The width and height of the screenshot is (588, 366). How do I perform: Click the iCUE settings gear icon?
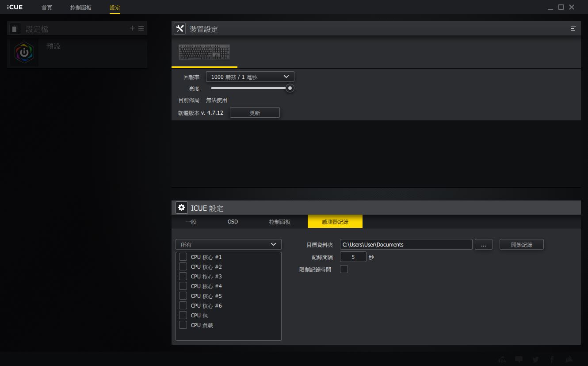click(x=182, y=208)
